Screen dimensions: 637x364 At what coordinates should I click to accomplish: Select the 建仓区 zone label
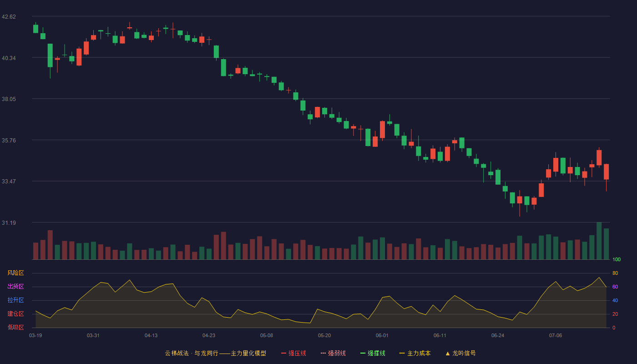pyautogui.click(x=15, y=314)
